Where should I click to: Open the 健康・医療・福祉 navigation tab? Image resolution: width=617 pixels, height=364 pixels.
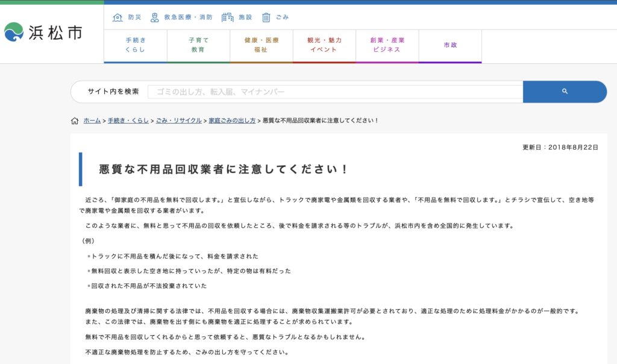(261, 45)
